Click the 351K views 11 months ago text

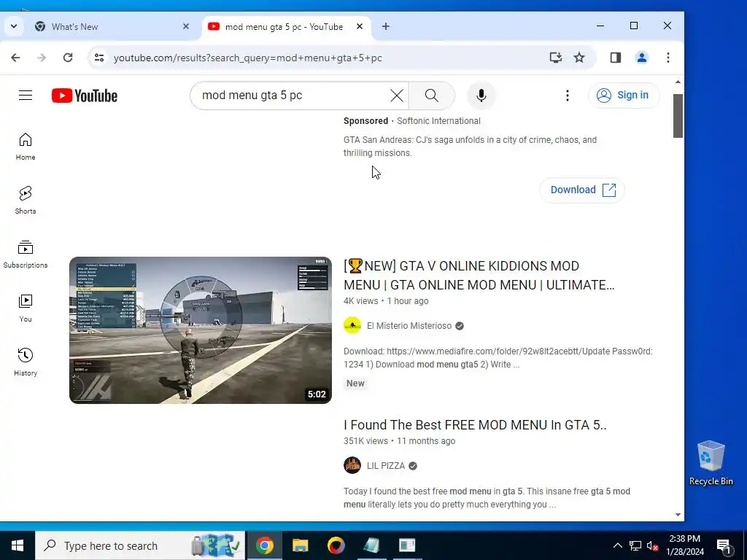click(x=399, y=441)
